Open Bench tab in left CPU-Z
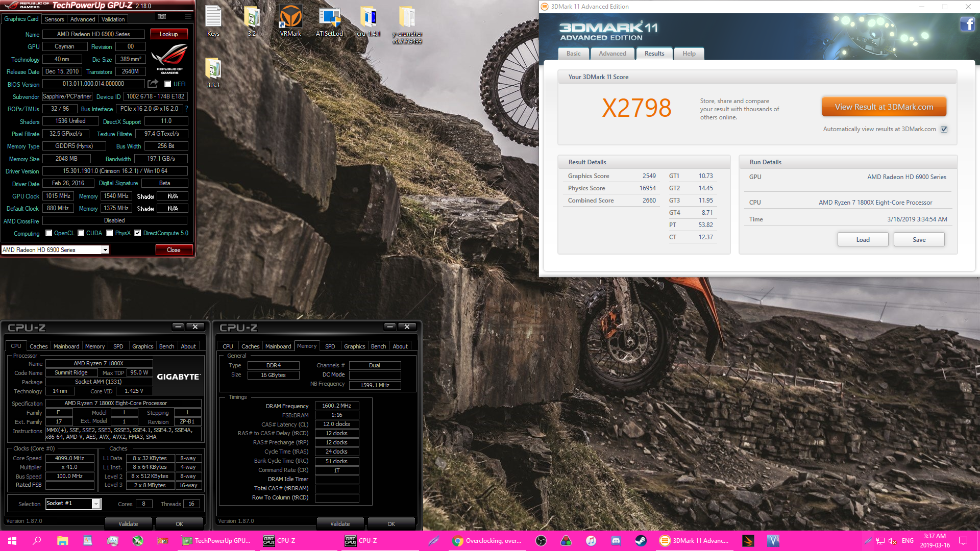Image resolution: width=980 pixels, height=551 pixels. [167, 346]
